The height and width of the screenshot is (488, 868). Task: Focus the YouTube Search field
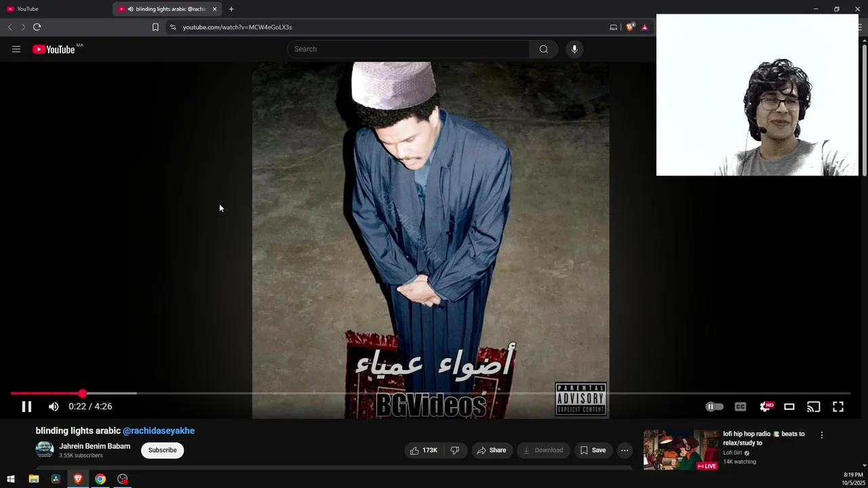pos(408,49)
